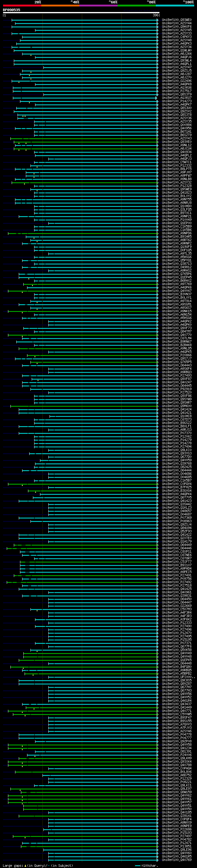The width and height of the screenshot is (197, 868).
Task: Click the red ~20% identity color band
Action: (x=22, y=6)
